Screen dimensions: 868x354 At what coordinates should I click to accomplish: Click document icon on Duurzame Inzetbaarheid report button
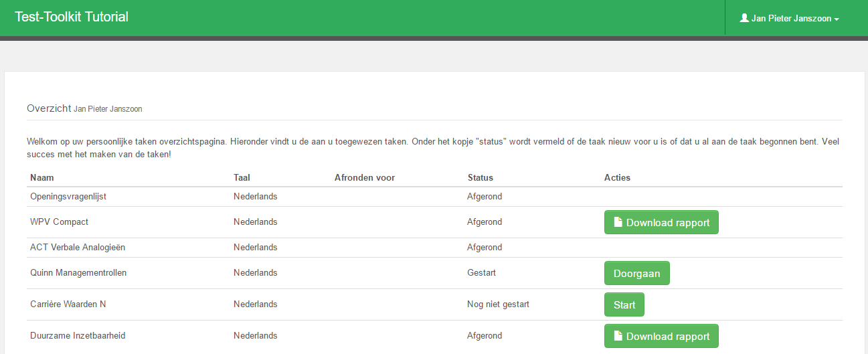(618, 336)
